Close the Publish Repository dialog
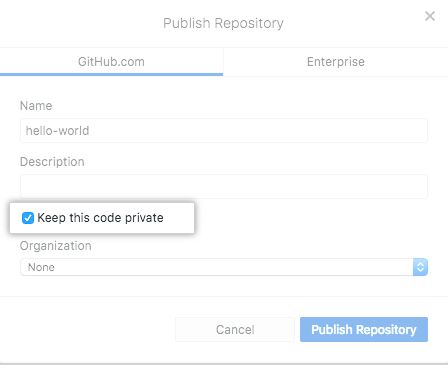This screenshot has width=448, height=365. point(430,16)
